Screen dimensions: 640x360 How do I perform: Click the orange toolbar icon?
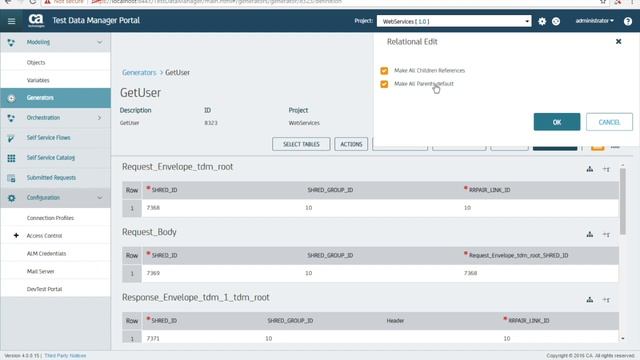point(598,147)
